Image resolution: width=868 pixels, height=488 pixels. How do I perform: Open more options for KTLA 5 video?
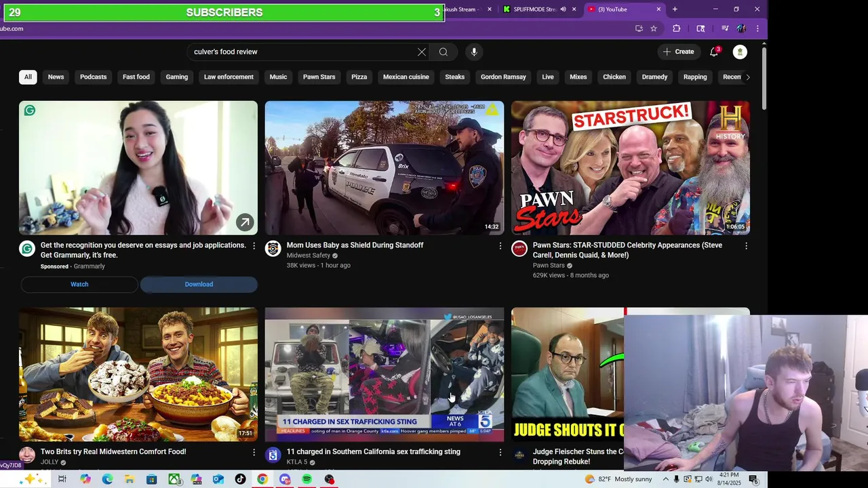click(500, 452)
